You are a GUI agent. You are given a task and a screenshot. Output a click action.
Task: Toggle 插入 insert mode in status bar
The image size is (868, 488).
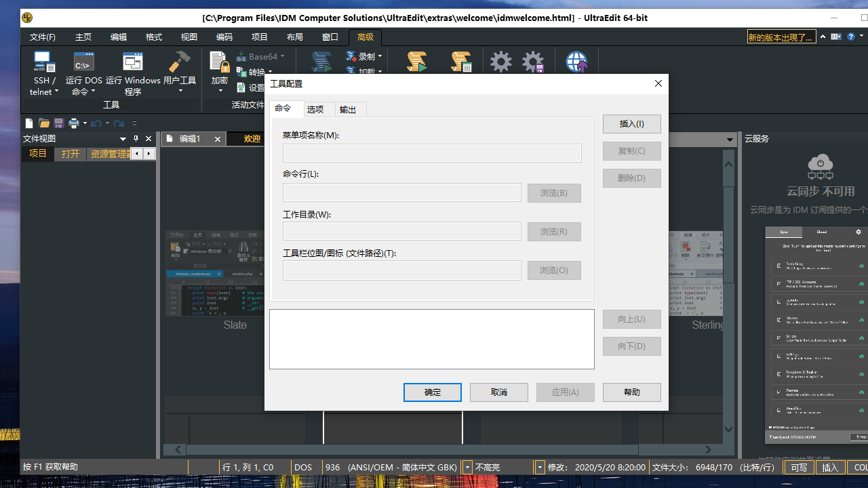(x=831, y=467)
